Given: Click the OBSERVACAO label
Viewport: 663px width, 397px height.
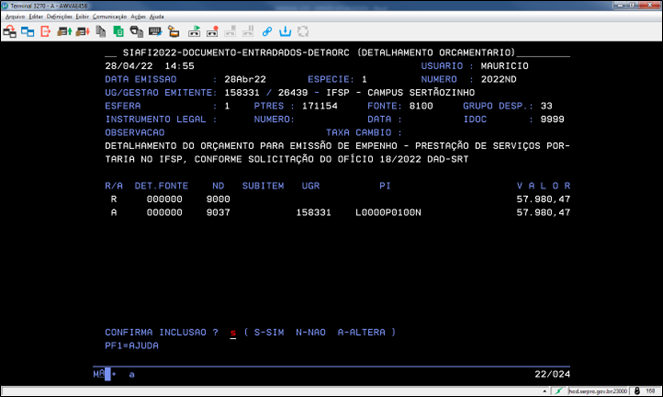Looking at the screenshot, I should [134, 133].
